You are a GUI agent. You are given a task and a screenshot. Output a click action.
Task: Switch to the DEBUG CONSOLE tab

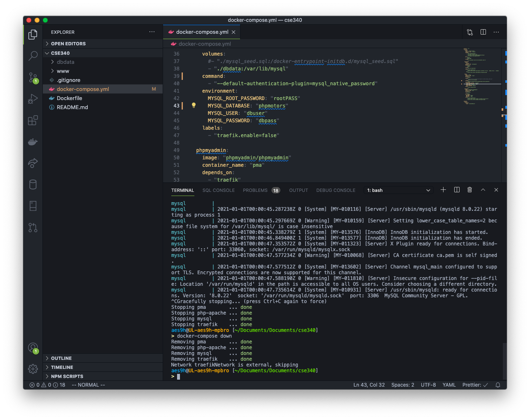click(x=336, y=190)
